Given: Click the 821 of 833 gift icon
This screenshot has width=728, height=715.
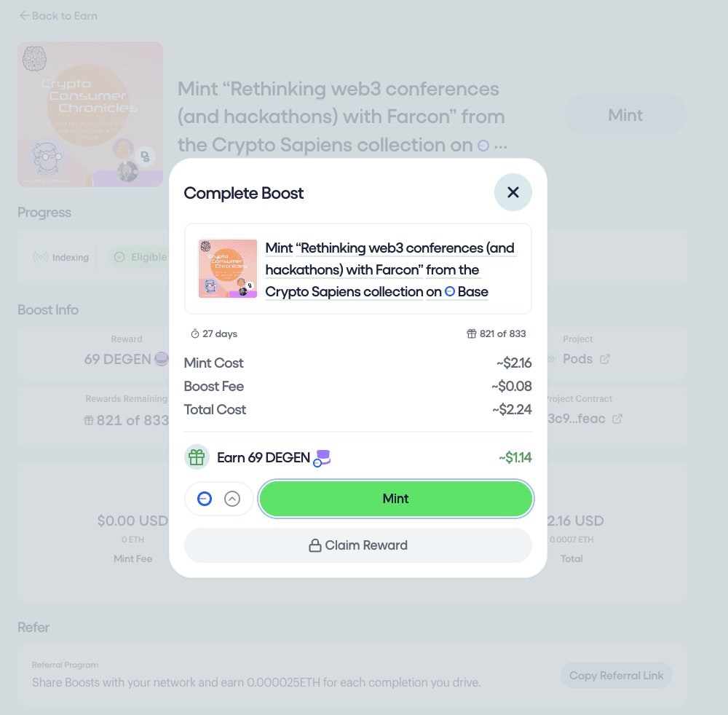Looking at the screenshot, I should pos(471,333).
